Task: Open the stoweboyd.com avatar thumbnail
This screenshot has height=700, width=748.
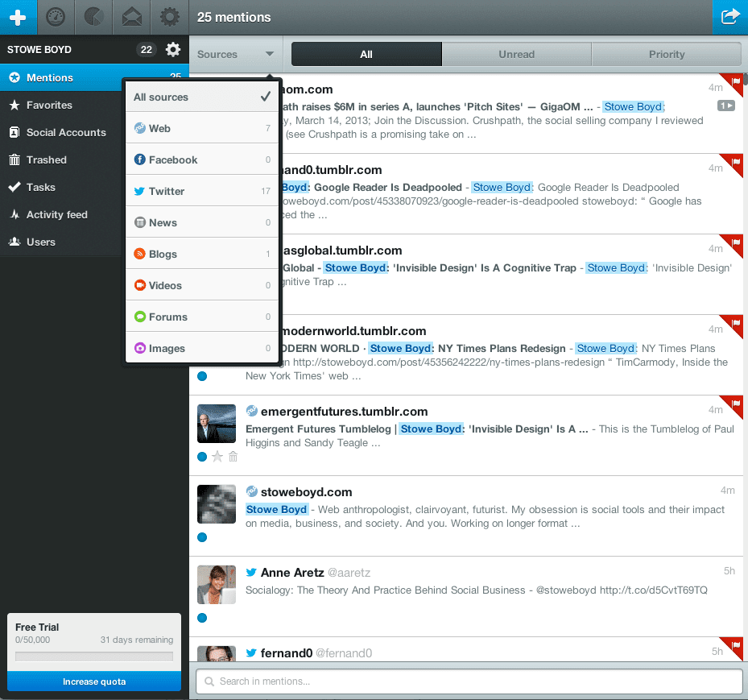Action: [217, 504]
